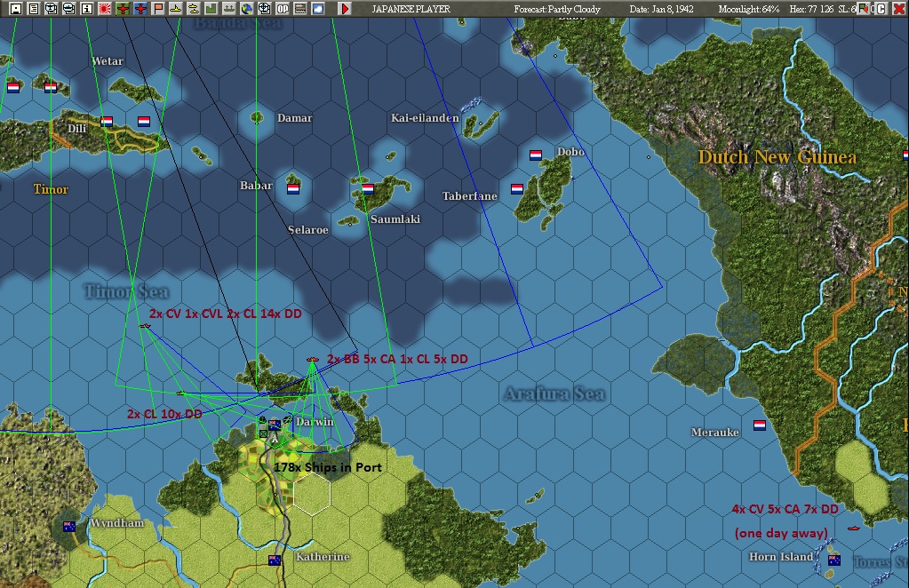Click the Damar island label
Screen dimensions: 909x588
294,117
